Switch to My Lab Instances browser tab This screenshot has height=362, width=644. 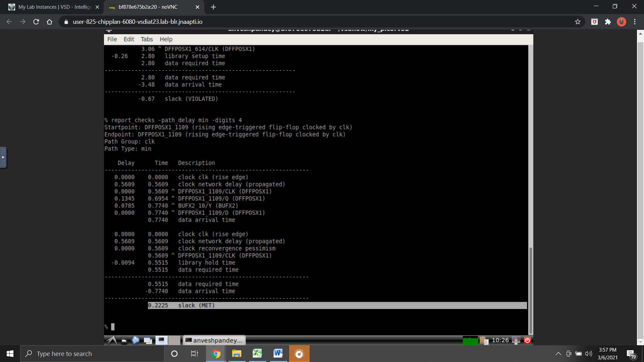click(x=54, y=7)
